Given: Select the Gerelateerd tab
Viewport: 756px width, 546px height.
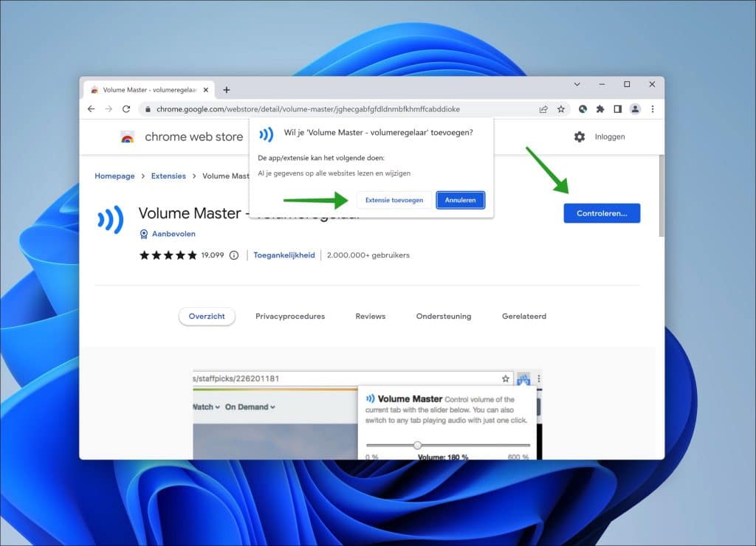Looking at the screenshot, I should click(x=523, y=316).
